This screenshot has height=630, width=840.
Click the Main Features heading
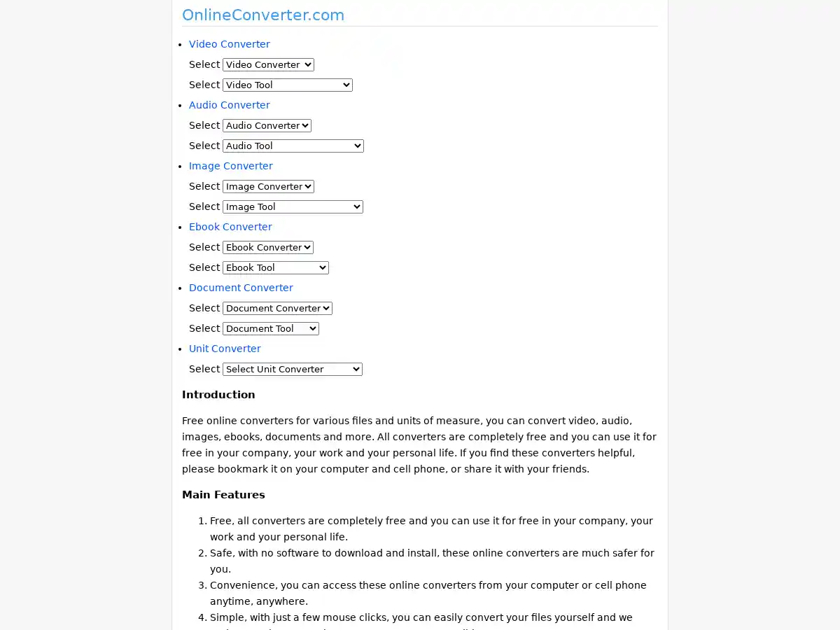coord(223,494)
